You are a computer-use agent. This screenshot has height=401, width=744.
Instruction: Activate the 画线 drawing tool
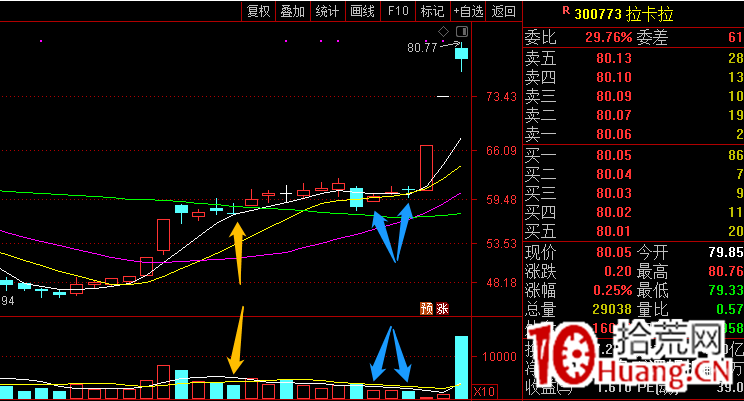click(x=363, y=11)
